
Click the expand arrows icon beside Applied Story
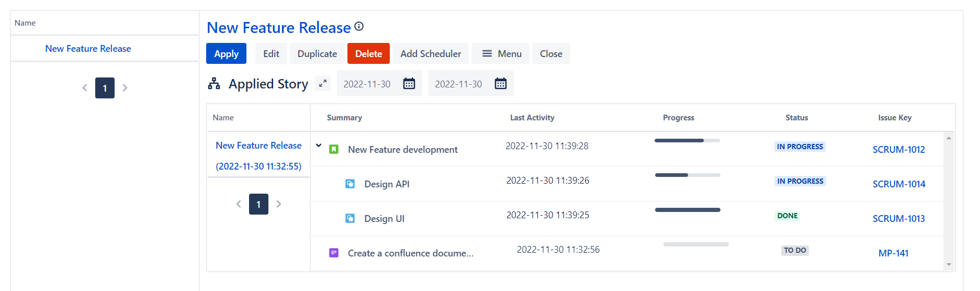click(x=323, y=83)
